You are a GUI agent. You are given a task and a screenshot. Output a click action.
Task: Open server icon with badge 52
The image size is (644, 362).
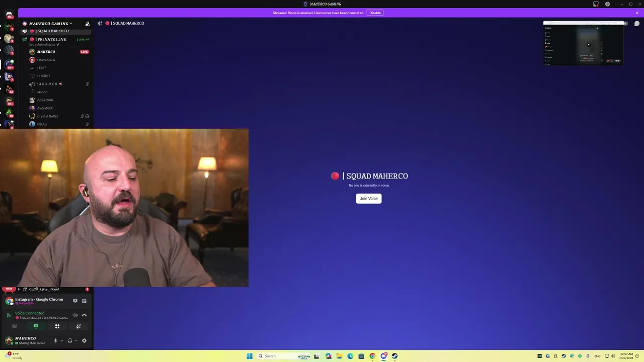(9, 89)
